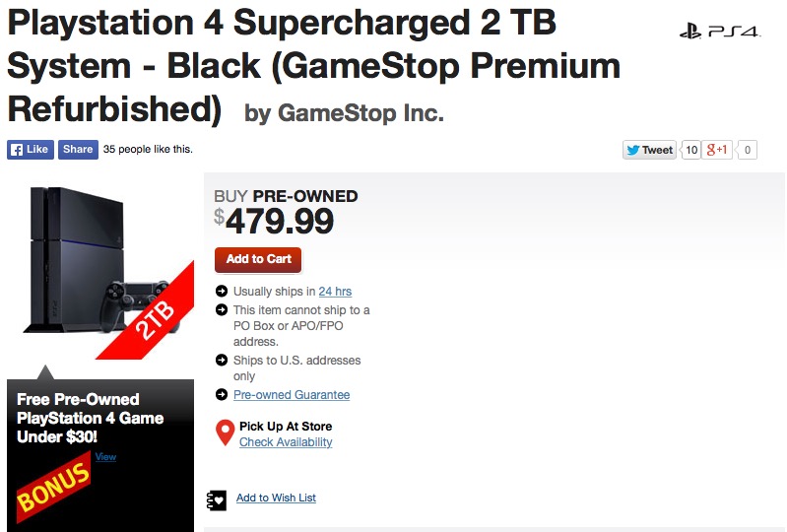
Task: Click the Google +1 button
Action: [x=718, y=150]
